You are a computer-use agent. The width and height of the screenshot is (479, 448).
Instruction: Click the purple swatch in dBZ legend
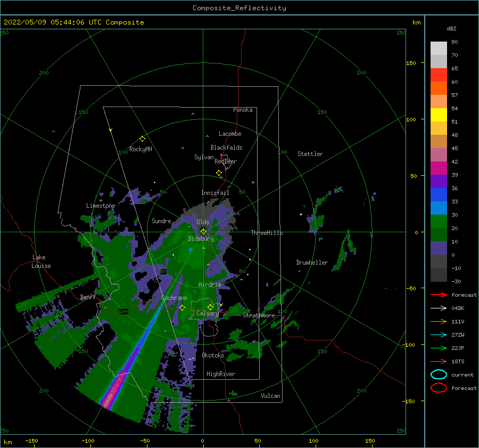tap(439, 181)
